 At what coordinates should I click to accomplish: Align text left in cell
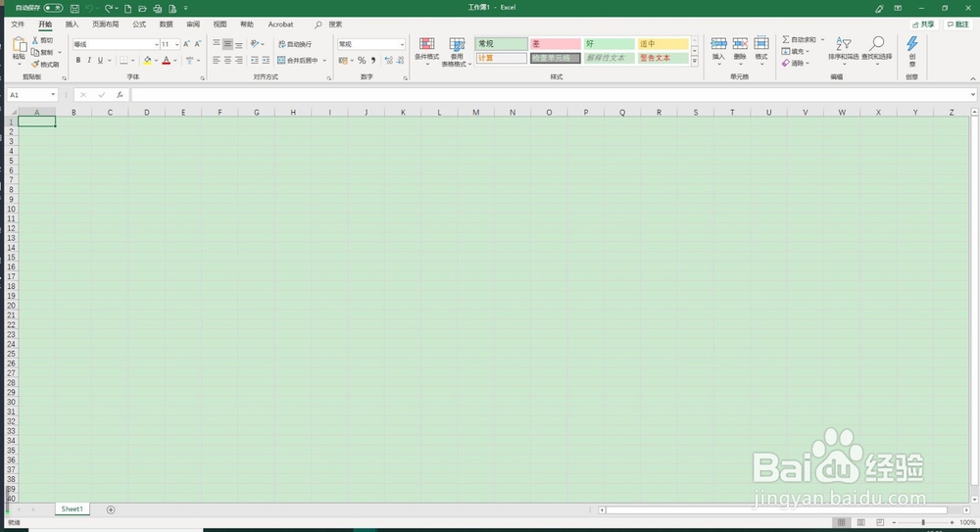[x=217, y=61]
